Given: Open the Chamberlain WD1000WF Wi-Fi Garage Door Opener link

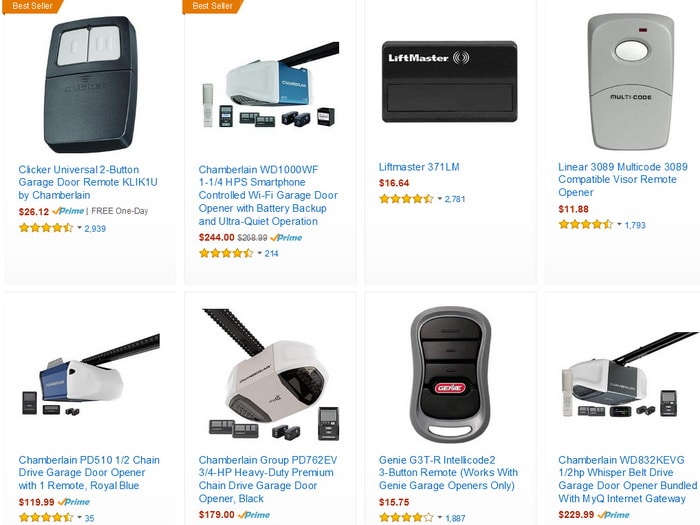Looking at the screenshot, I should click(268, 196).
